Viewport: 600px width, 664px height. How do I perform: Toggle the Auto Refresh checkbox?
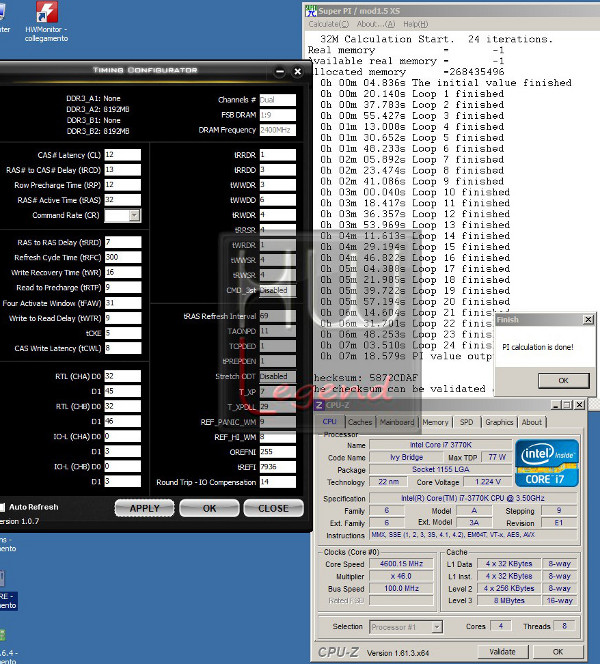tap(2, 507)
